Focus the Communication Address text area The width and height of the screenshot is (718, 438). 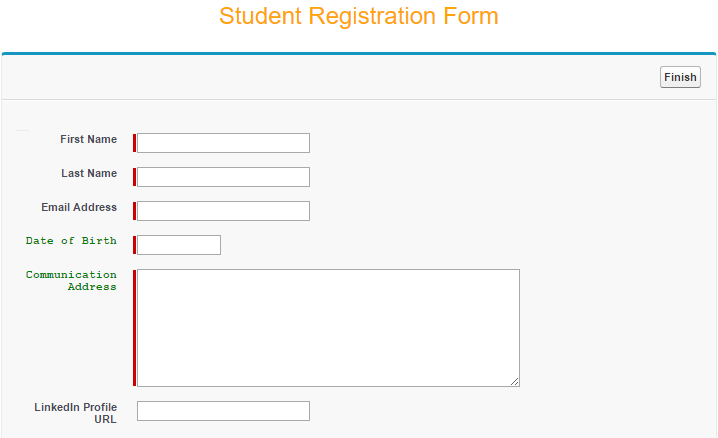click(x=328, y=327)
